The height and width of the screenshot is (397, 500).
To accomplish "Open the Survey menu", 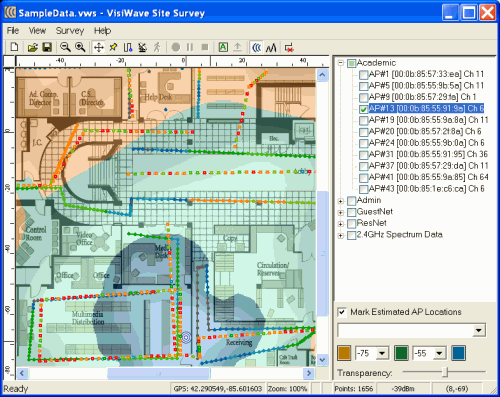I will pyautogui.click(x=70, y=31).
